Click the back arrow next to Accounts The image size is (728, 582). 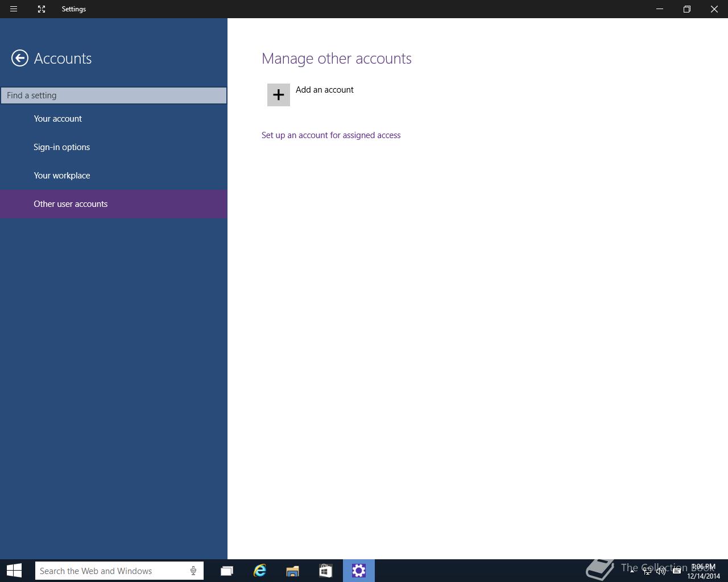click(x=20, y=58)
